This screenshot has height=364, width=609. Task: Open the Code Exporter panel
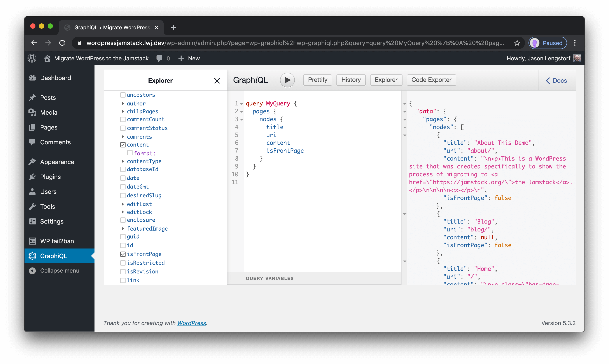[x=431, y=80]
